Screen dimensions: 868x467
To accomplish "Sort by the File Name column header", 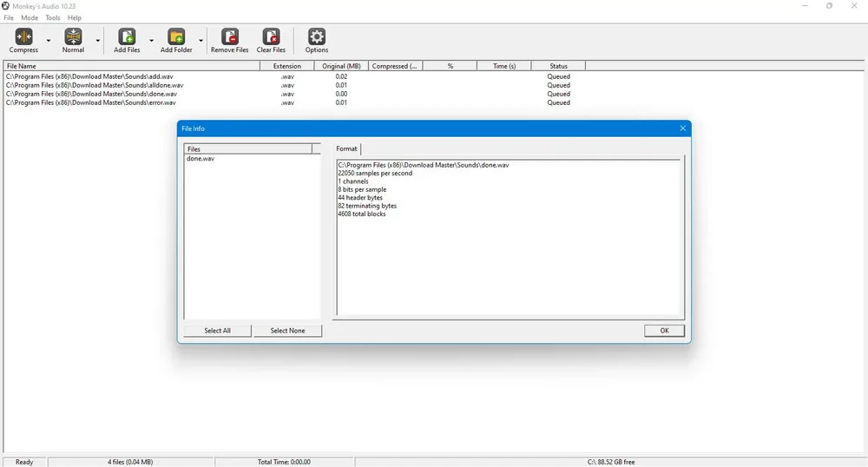I will pos(132,66).
